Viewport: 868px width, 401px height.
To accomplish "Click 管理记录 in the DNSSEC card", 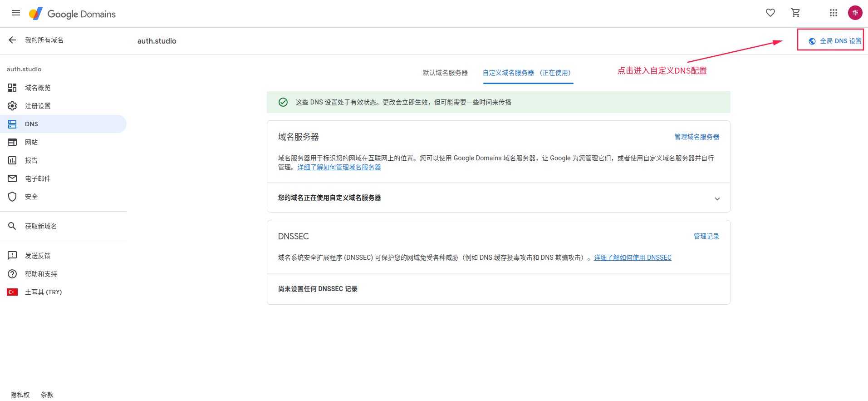I will [706, 236].
